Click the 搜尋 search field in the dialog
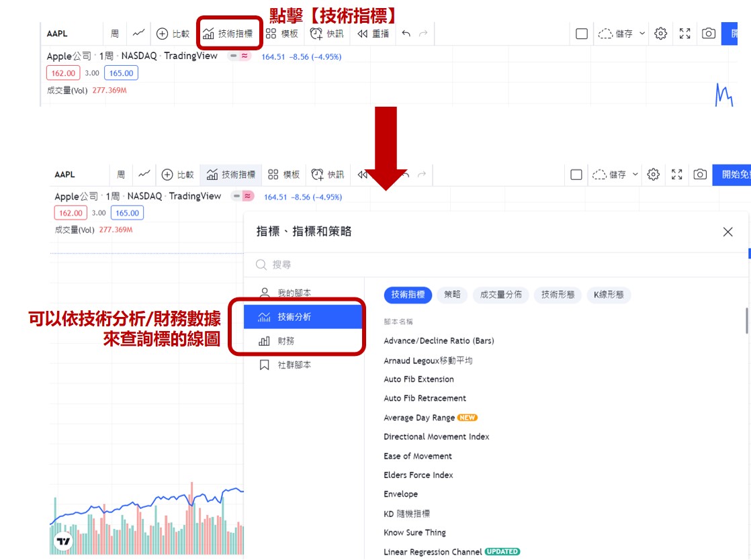The width and height of the screenshot is (751, 560). [496, 265]
